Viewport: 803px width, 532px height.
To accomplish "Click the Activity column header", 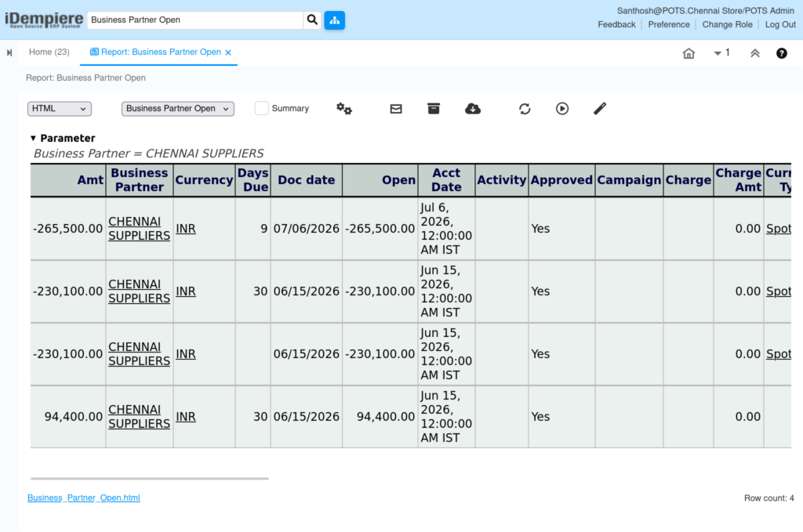I will point(501,180).
